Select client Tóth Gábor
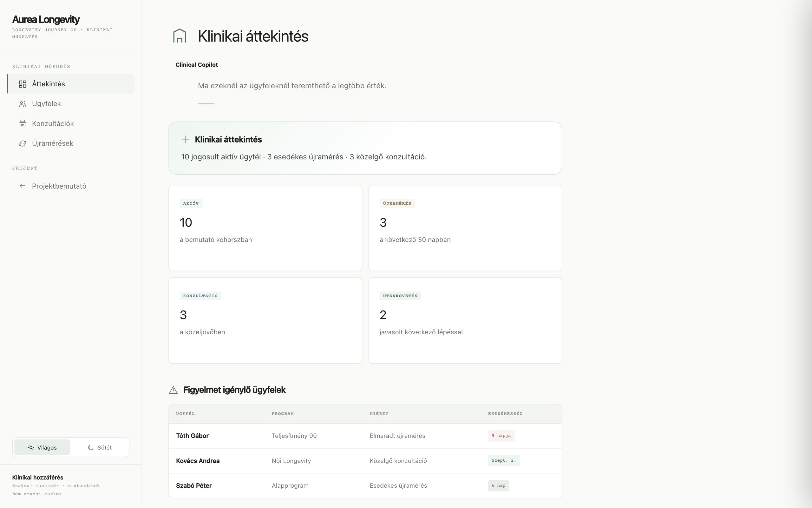This screenshot has height=508, width=812. (192, 436)
